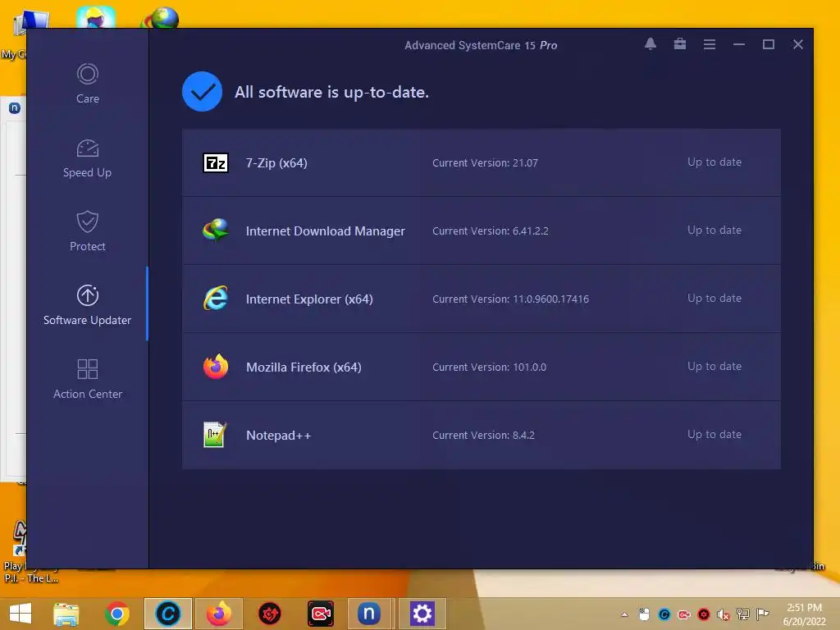Click the Internet Download Manager icon
This screenshot has height=630, width=840.
pos(216,231)
